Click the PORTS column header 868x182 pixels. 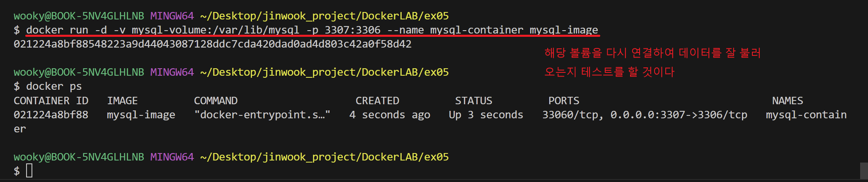click(x=564, y=101)
